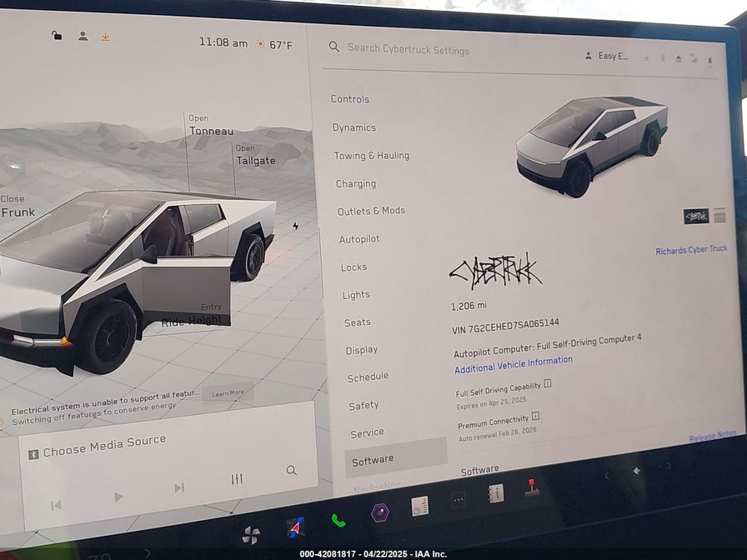Open the navigation arrow app icon
This screenshot has height=560, width=747.
(295, 527)
